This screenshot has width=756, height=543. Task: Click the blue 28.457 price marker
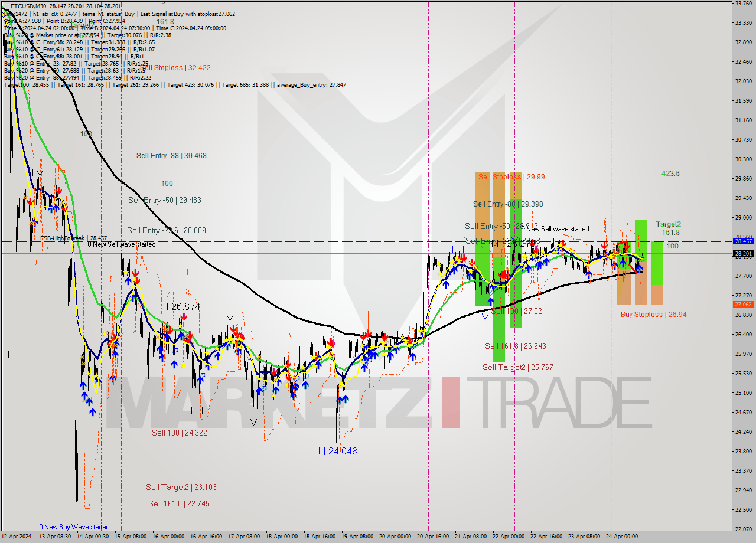tap(743, 241)
